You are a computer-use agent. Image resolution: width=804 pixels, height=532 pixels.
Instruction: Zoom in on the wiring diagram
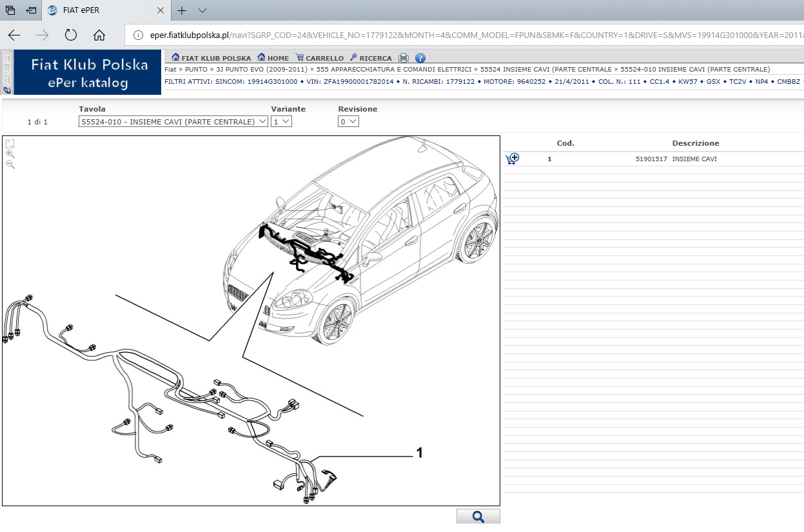pyautogui.click(x=10, y=154)
